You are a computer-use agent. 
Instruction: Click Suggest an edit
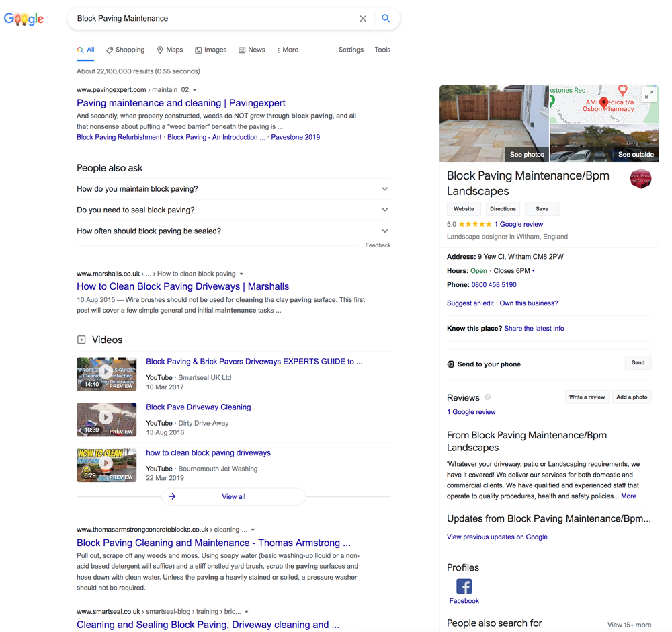tap(470, 303)
